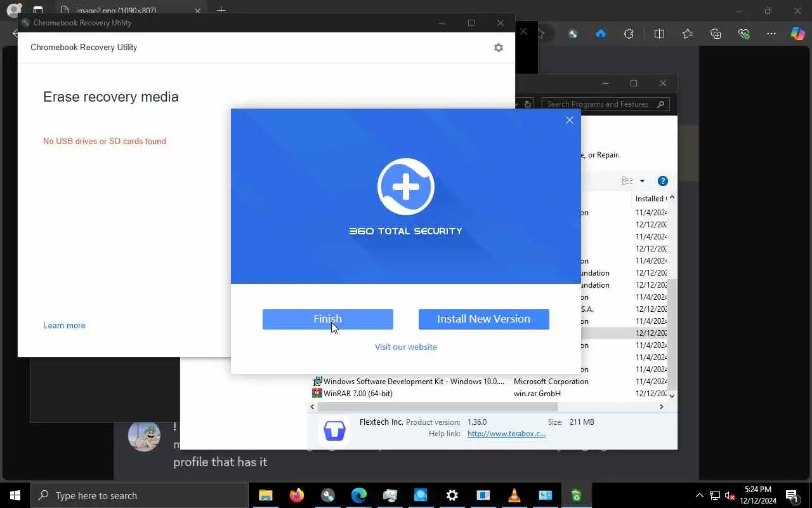Click the user avatar in the chat message
Image resolution: width=812 pixels, height=508 pixels.
click(x=144, y=436)
